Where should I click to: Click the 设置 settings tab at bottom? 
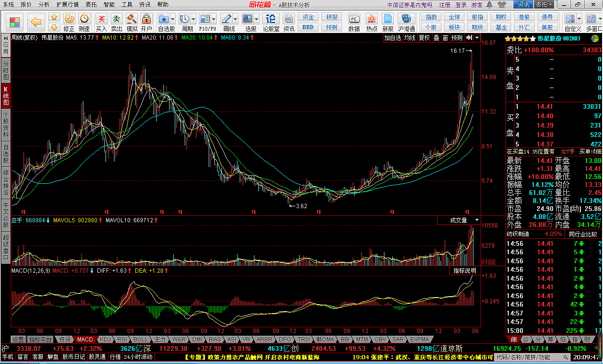tap(18, 339)
